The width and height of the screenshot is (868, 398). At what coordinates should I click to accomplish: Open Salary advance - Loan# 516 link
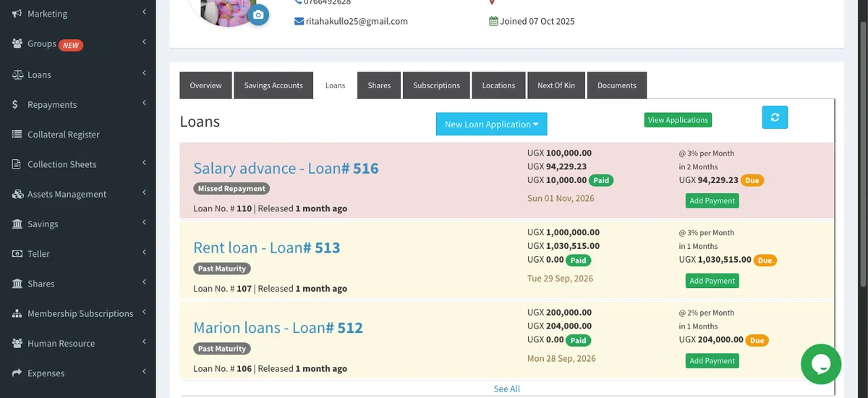click(286, 169)
